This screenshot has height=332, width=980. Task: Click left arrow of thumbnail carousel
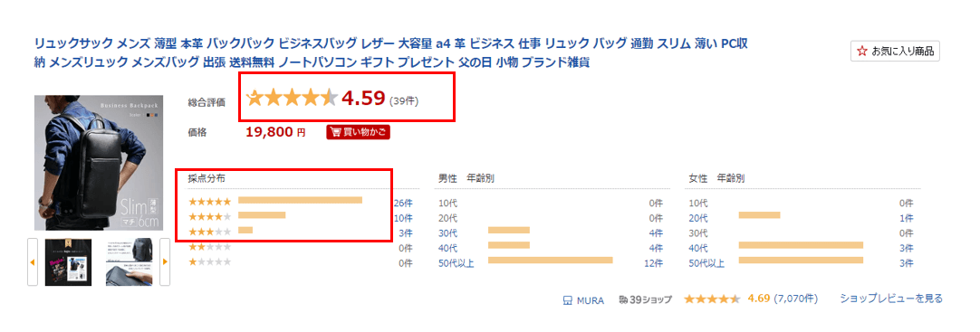pos(33,261)
